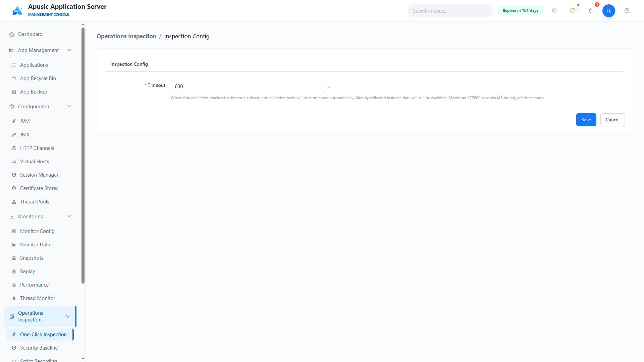The height and width of the screenshot is (362, 644).
Task: Open Performance monitoring page
Action: click(x=40, y=285)
